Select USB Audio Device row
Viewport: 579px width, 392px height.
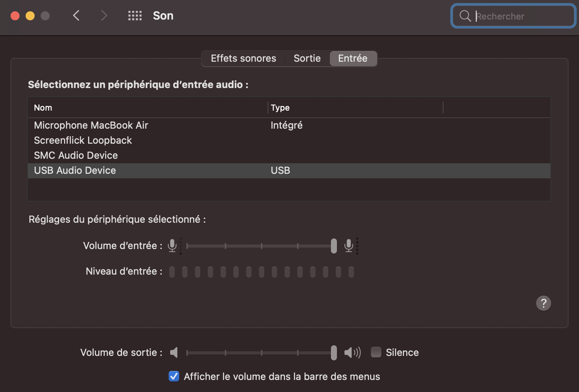(x=289, y=170)
